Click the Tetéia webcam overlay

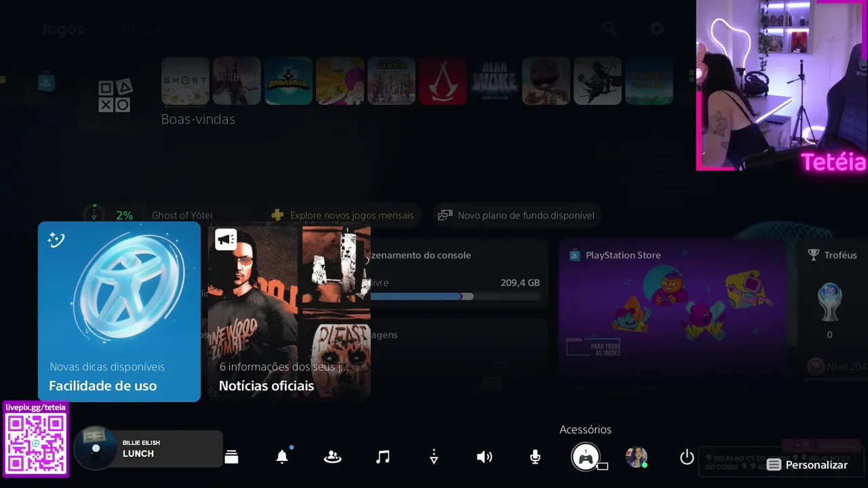tap(781, 85)
